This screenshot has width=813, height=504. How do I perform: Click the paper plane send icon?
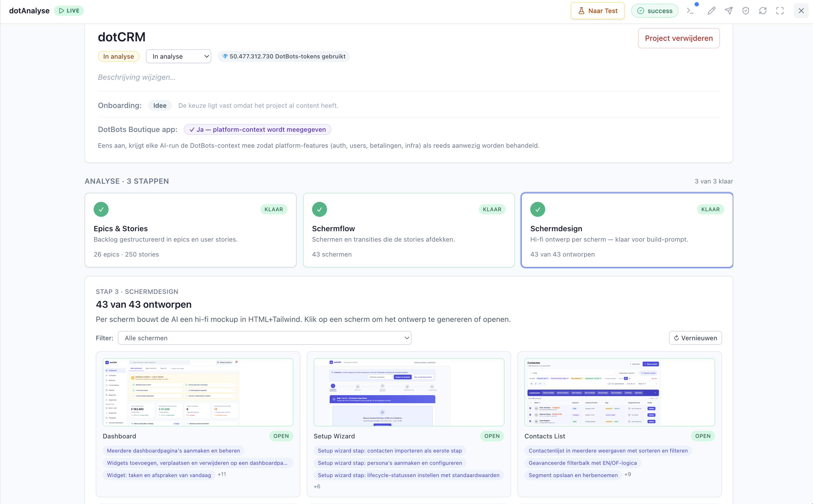point(729,11)
